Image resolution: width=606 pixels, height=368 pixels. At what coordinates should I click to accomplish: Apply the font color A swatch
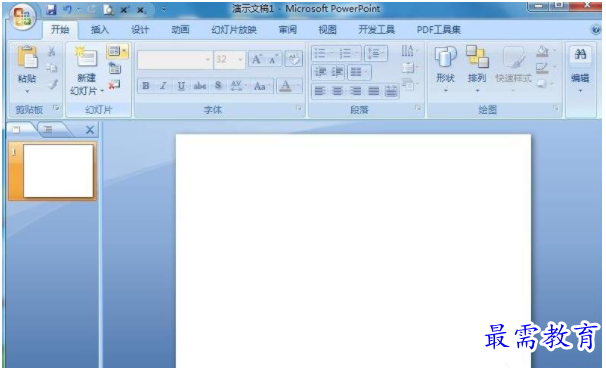pyautogui.click(x=285, y=86)
